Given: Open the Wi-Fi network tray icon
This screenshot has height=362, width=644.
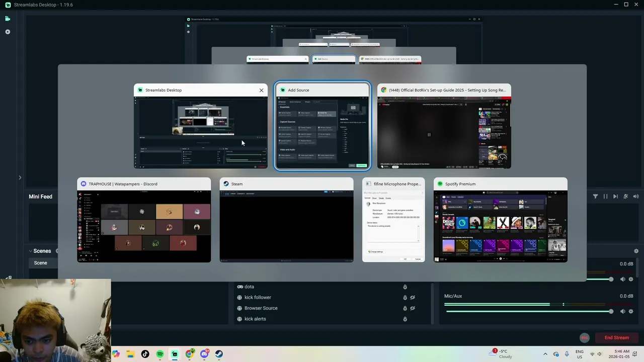Looking at the screenshot, I should (592, 354).
